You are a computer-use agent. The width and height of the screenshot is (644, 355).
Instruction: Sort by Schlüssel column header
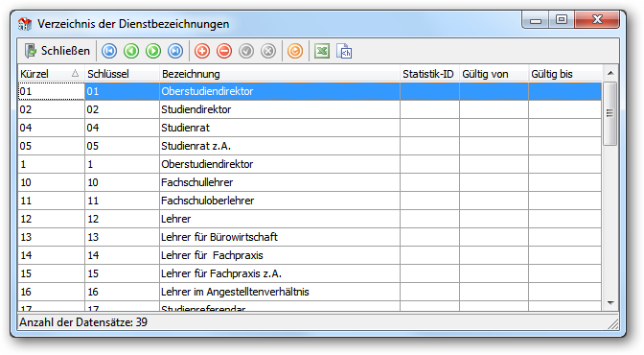(x=122, y=74)
